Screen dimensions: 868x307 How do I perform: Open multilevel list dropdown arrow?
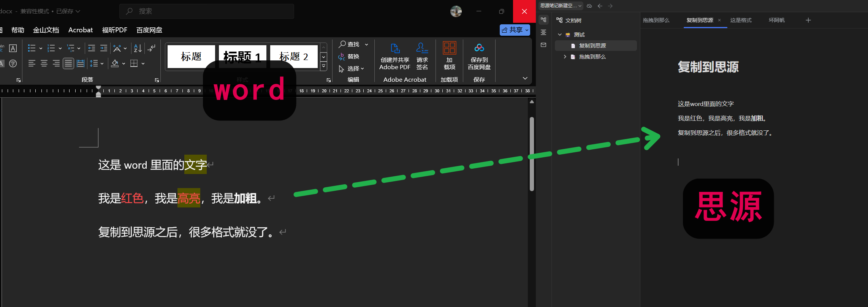(x=79, y=49)
